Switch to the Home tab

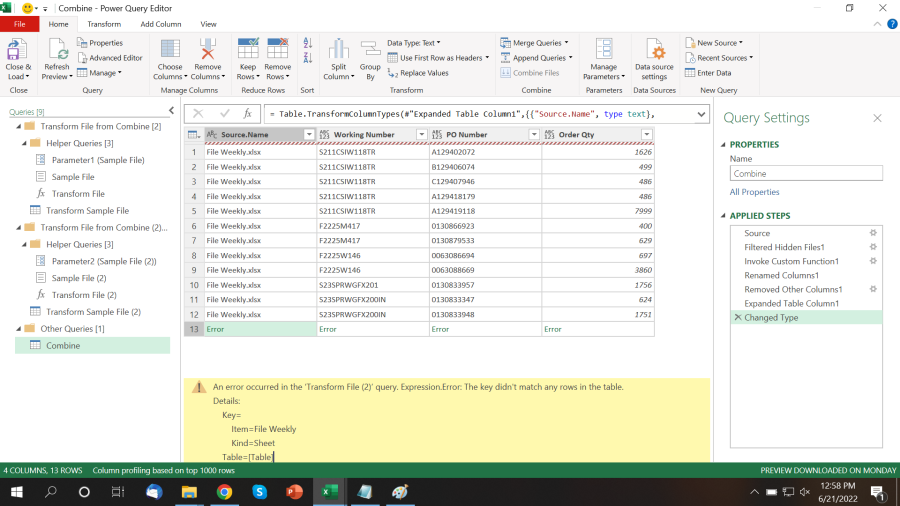(58, 24)
